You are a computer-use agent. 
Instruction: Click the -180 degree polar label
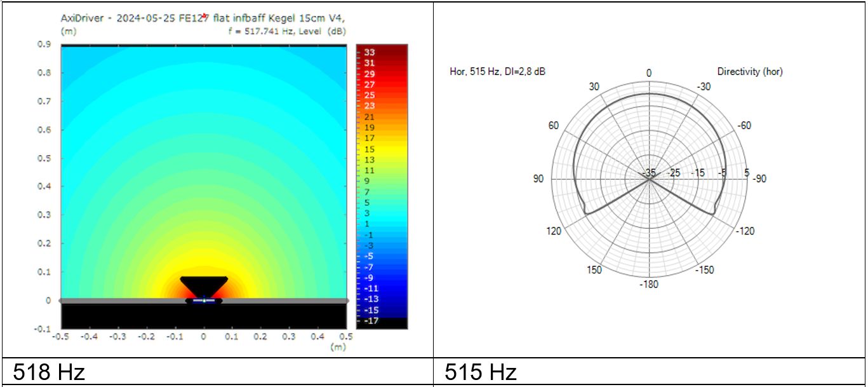point(649,284)
